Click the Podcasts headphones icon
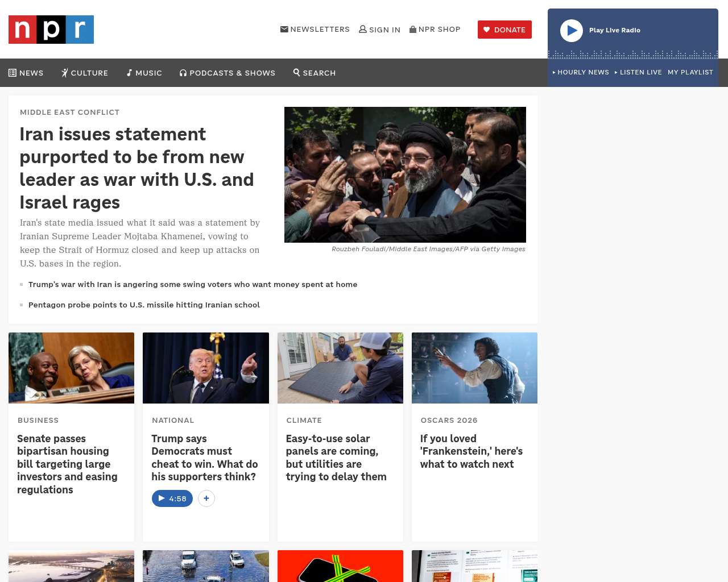Viewport: 728px width, 582px height. pyautogui.click(x=183, y=73)
